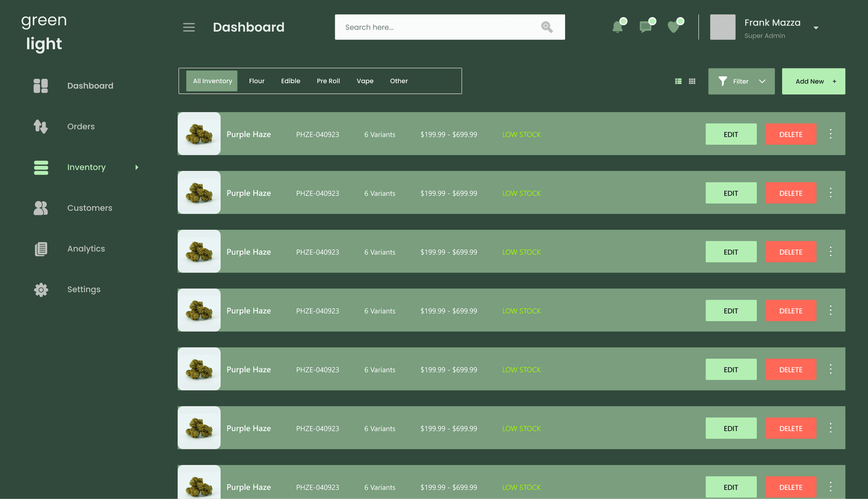Image resolution: width=868 pixels, height=499 pixels.
Task: Open the search magnifier icon
Action: (x=547, y=27)
